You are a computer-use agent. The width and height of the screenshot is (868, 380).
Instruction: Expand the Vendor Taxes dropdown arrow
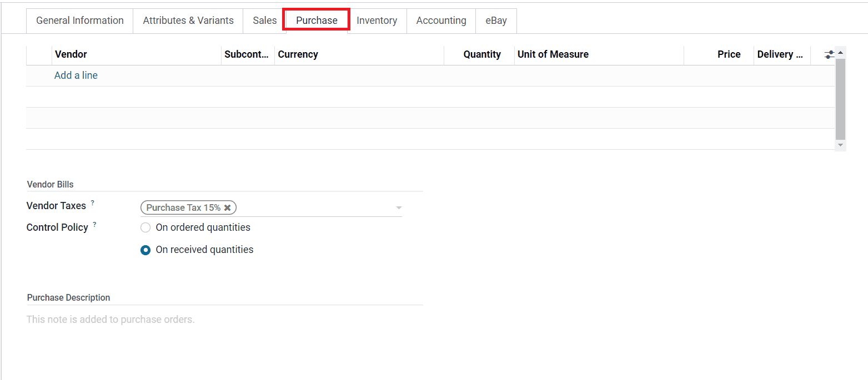coord(398,208)
